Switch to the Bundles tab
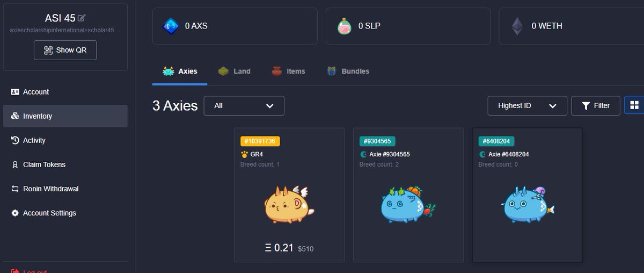Screen dimensions: 644x273 (x=348, y=71)
